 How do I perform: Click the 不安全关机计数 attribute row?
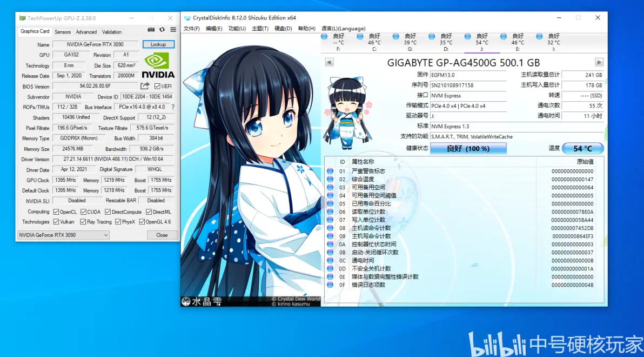pyautogui.click(x=464, y=269)
